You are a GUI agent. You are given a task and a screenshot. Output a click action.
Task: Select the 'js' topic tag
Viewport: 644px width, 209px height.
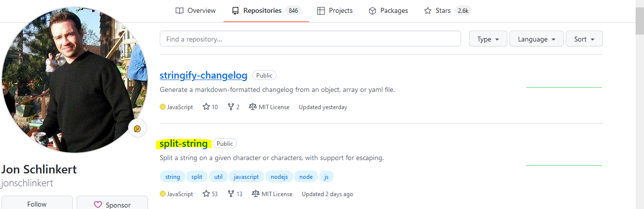point(326,177)
